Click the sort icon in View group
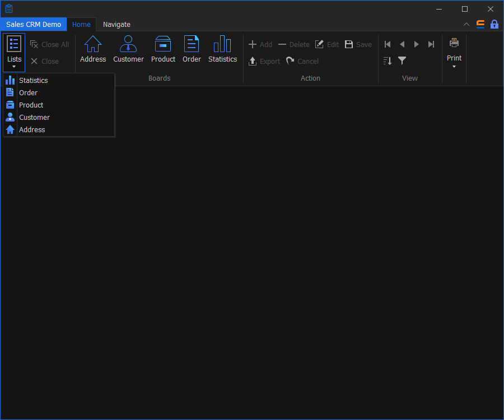The height and width of the screenshot is (420, 504). click(x=388, y=60)
